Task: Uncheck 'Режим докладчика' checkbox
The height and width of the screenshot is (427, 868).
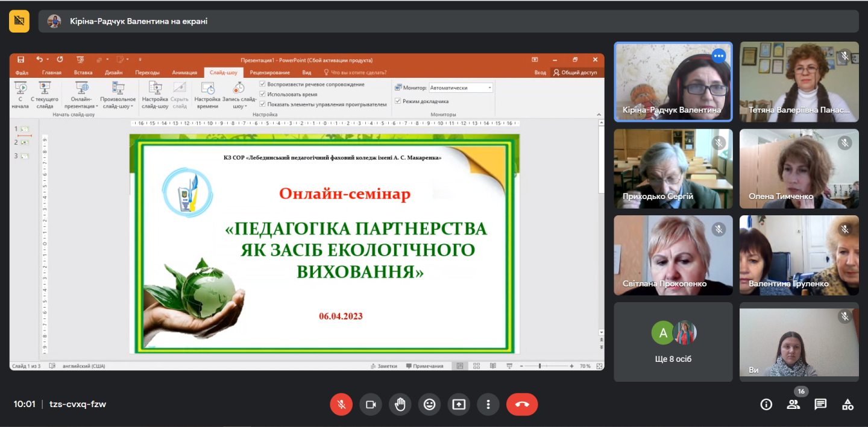Action: pyautogui.click(x=398, y=101)
